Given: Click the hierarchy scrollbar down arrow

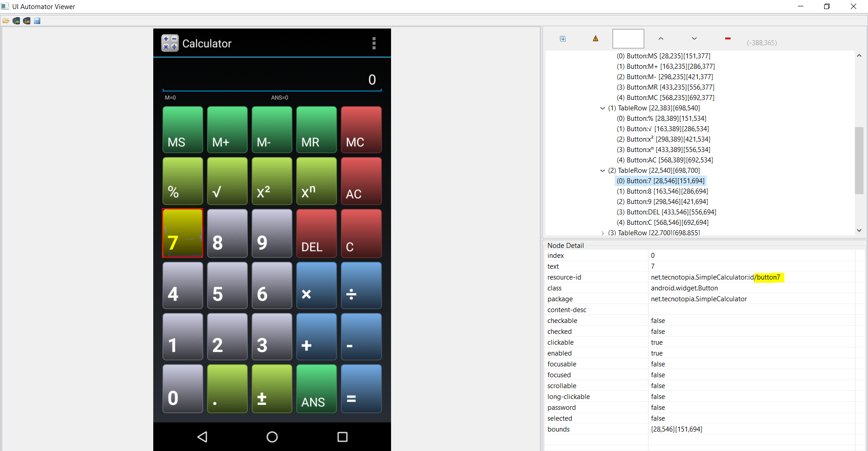Looking at the screenshot, I should point(859,230).
